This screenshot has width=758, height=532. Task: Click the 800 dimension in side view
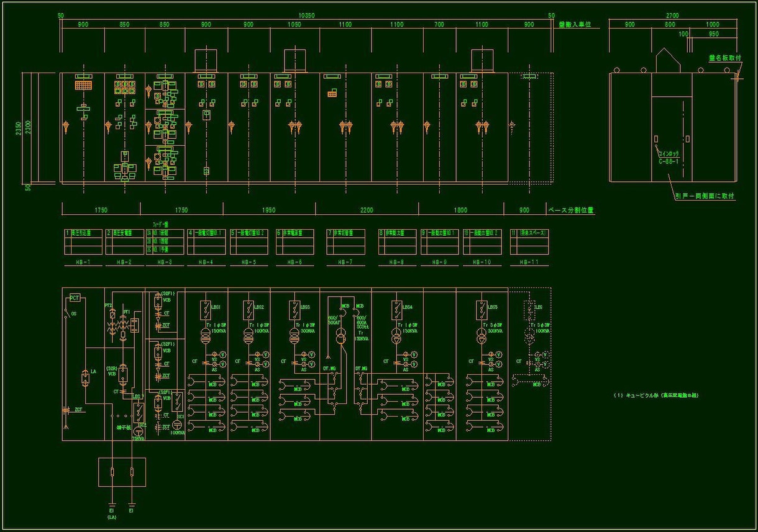669,24
